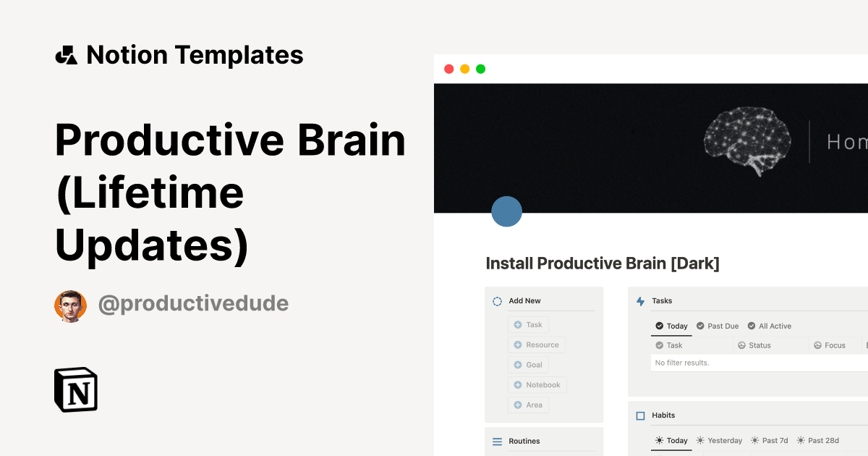Image resolution: width=868 pixels, height=456 pixels.
Task: Open the Focus column header menu
Action: [x=833, y=345]
